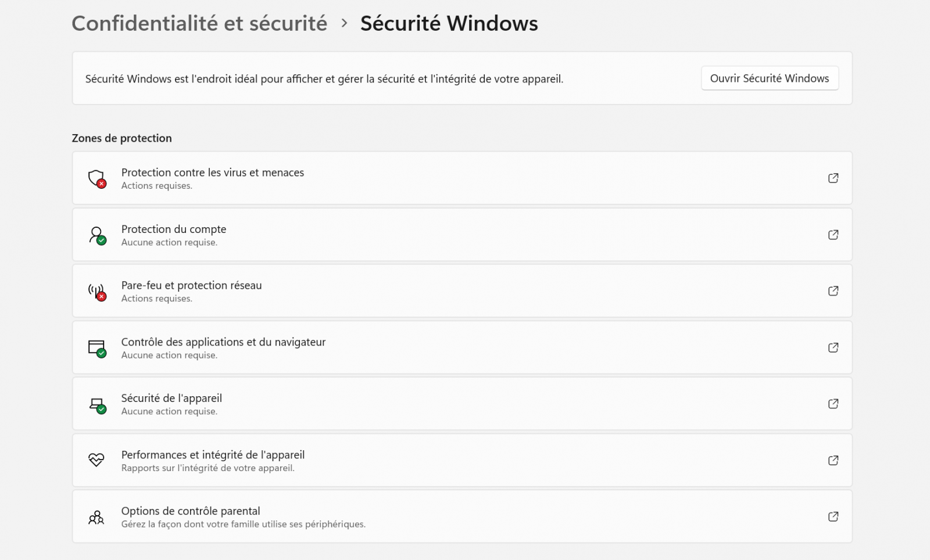Open external link for Pare-feu et protection réseau
The width and height of the screenshot is (930, 560).
(833, 291)
